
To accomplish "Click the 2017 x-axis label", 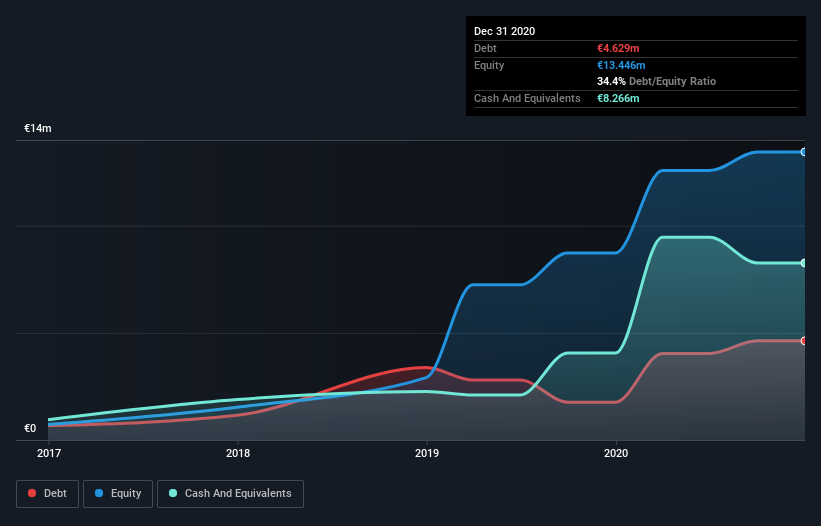I will point(49,453).
